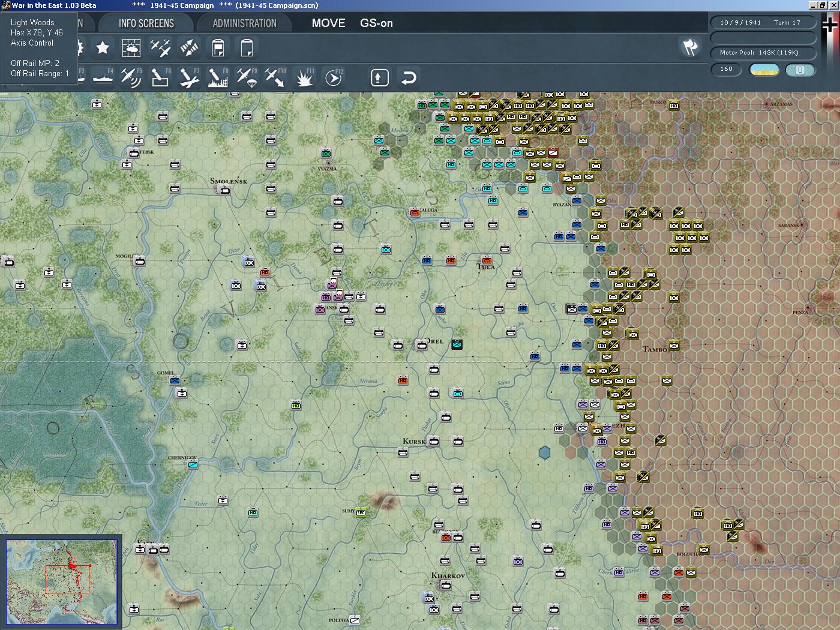Select the F5 air recon mode
Image resolution: width=840 pixels, height=630 pixels.
[x=131, y=77]
